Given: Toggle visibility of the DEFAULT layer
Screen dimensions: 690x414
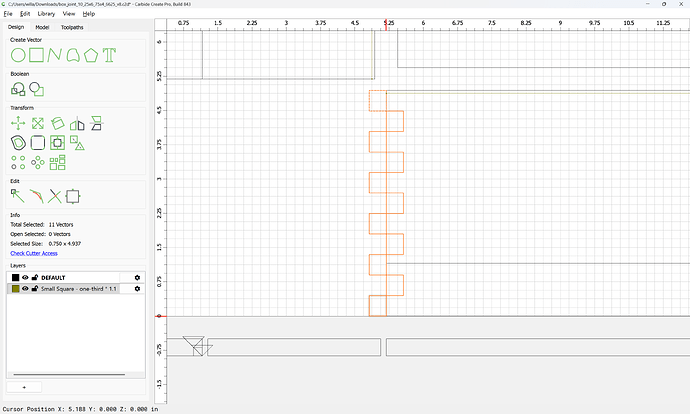Looking at the screenshot, I should click(x=25, y=278).
